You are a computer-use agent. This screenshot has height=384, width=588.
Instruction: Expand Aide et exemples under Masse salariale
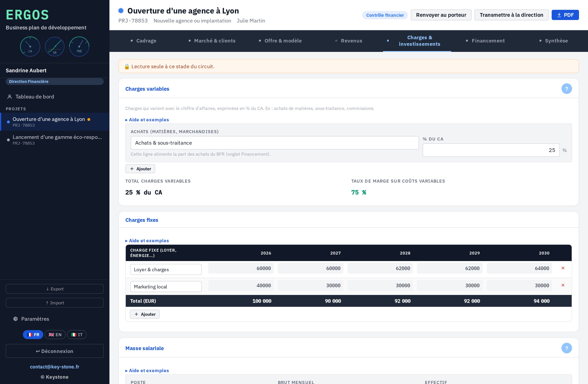(147, 371)
